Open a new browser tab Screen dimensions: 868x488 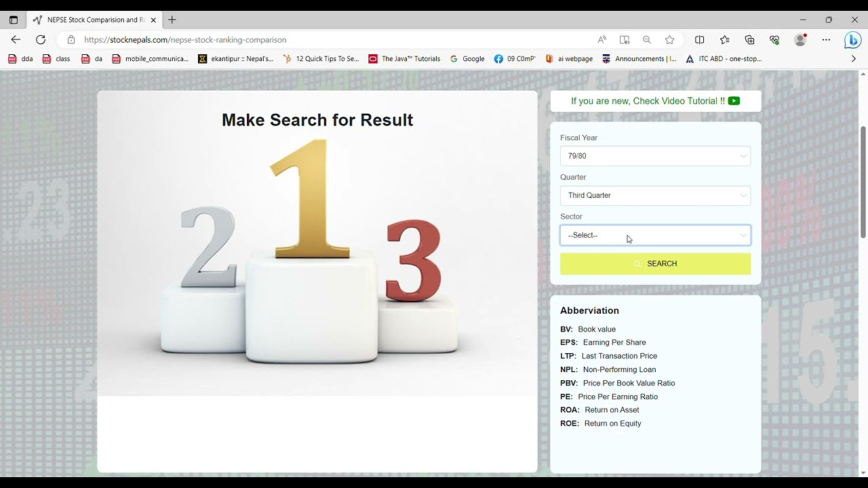coord(172,20)
